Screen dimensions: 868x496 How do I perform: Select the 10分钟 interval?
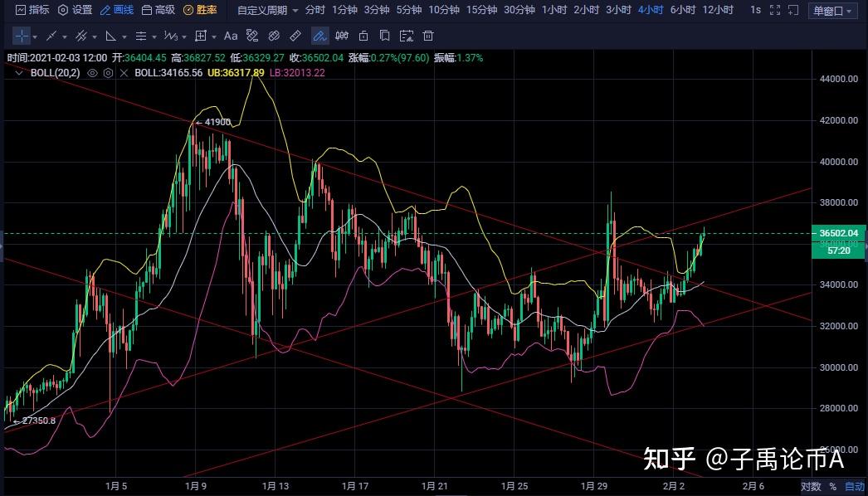[444, 10]
